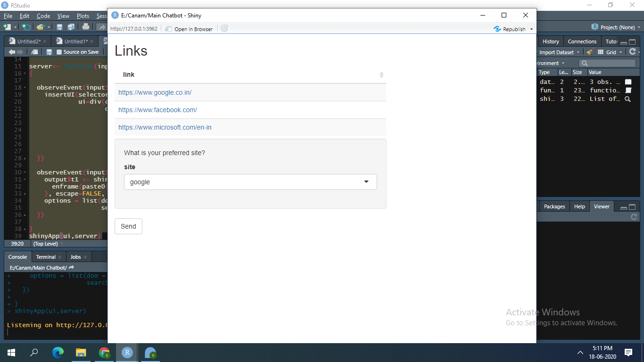Open the recent files dropdown arrow

(x=48, y=27)
